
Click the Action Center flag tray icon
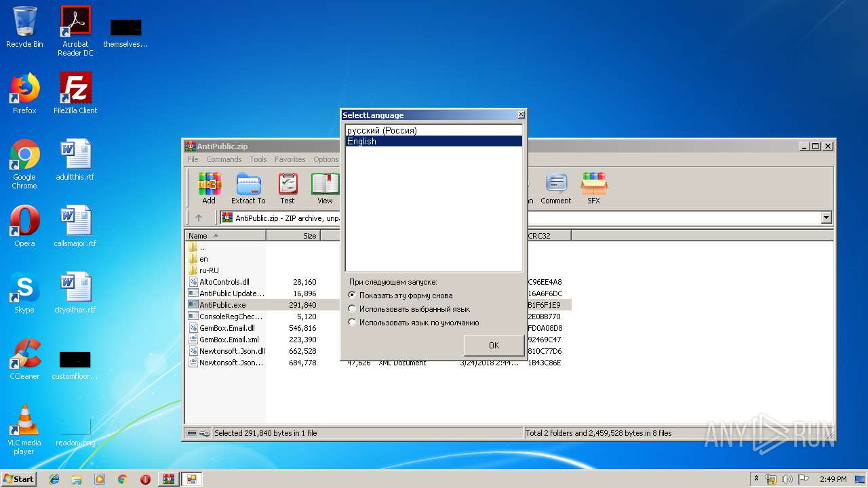tap(804, 479)
